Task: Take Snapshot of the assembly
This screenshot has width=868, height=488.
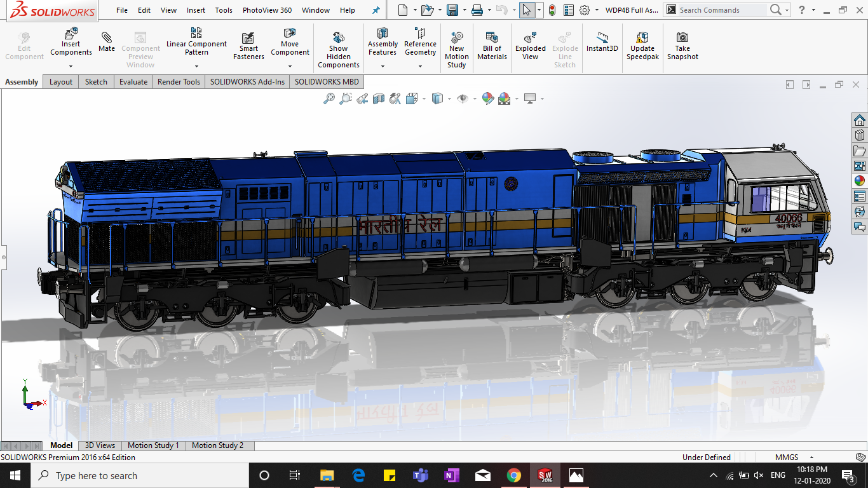Action: pyautogui.click(x=682, y=46)
